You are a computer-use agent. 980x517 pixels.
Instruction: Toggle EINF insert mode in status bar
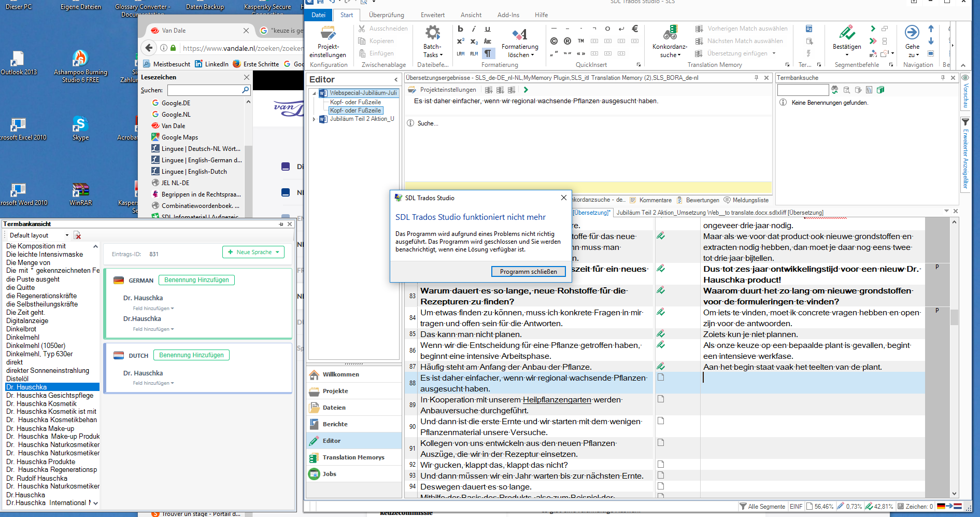[x=796, y=507]
